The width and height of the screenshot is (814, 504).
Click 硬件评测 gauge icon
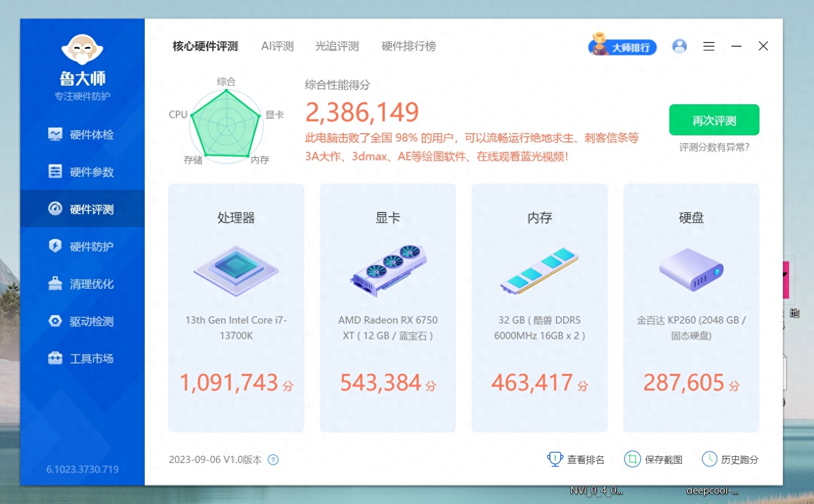point(55,208)
